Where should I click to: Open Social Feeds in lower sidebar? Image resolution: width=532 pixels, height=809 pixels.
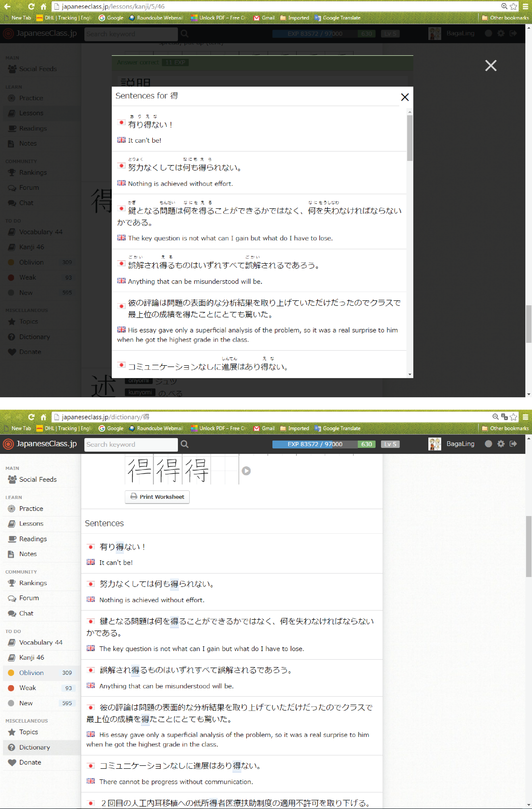[x=38, y=479]
